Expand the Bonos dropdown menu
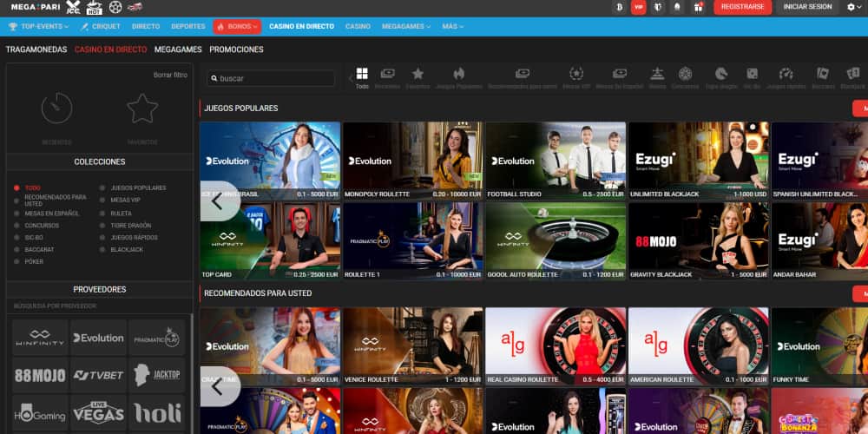 (x=237, y=27)
